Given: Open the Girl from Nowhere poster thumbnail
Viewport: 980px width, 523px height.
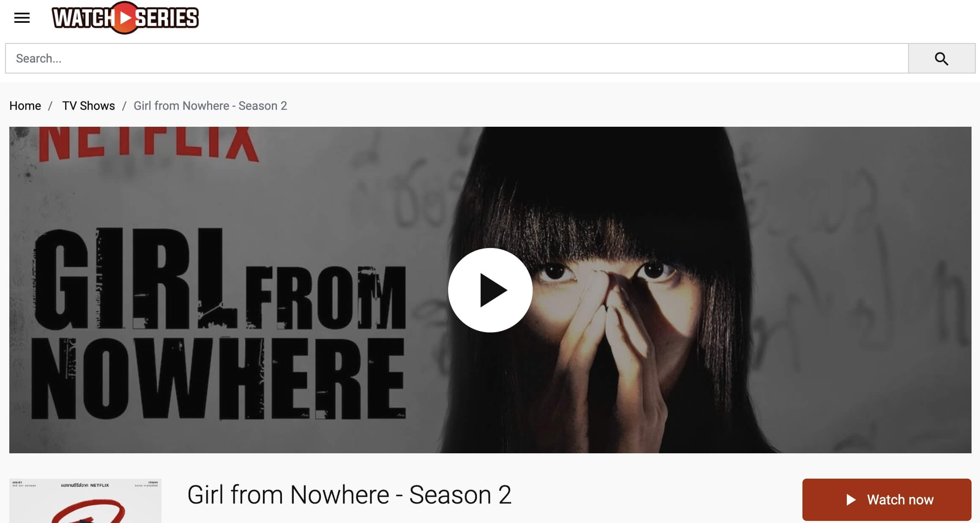Looking at the screenshot, I should [x=85, y=501].
